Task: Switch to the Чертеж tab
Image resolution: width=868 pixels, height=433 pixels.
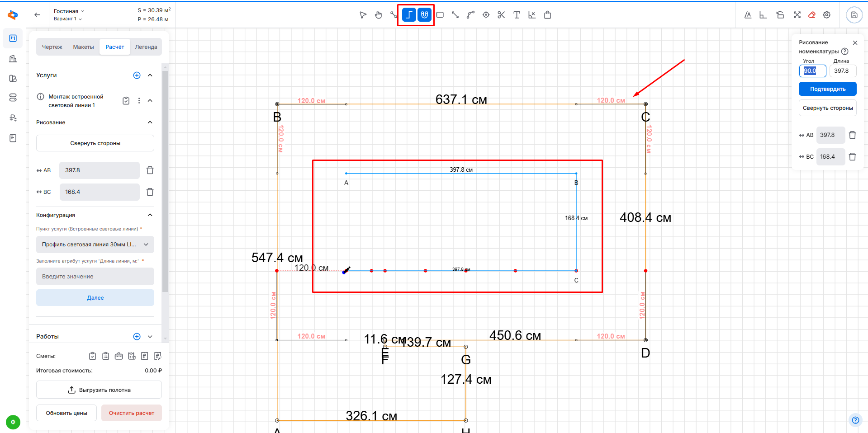Action: 52,47
